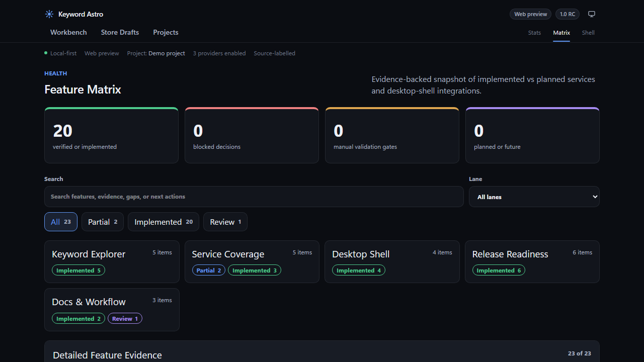Viewport: 644px width, 362px height.
Task: Click Implemented 6 badge in Release Readiness
Action: pyautogui.click(x=499, y=270)
